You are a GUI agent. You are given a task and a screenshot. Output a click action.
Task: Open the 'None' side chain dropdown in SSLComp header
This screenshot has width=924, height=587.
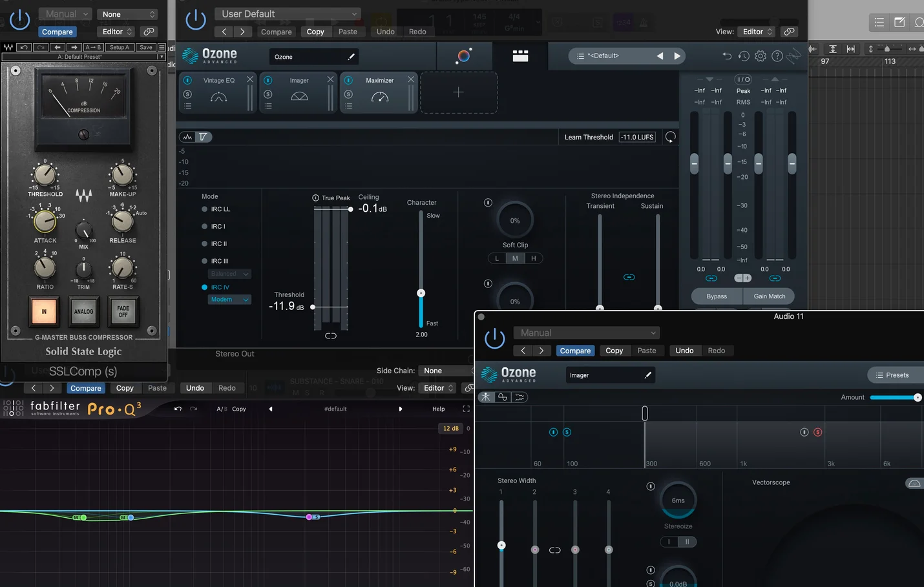[x=128, y=14]
